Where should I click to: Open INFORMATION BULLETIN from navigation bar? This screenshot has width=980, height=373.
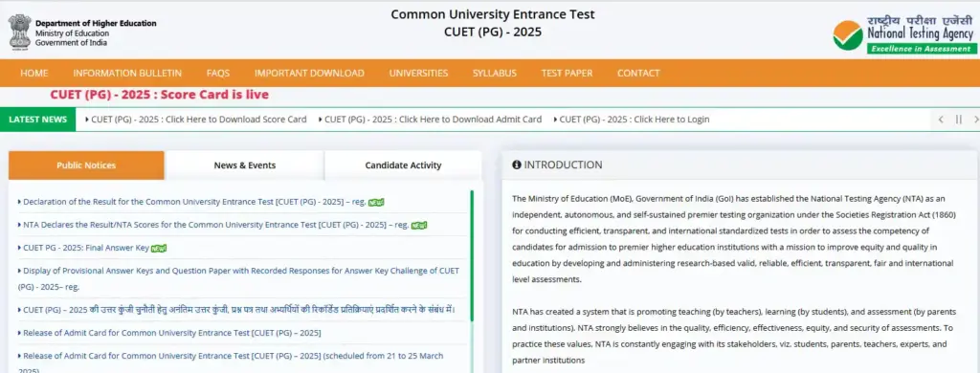(x=127, y=73)
